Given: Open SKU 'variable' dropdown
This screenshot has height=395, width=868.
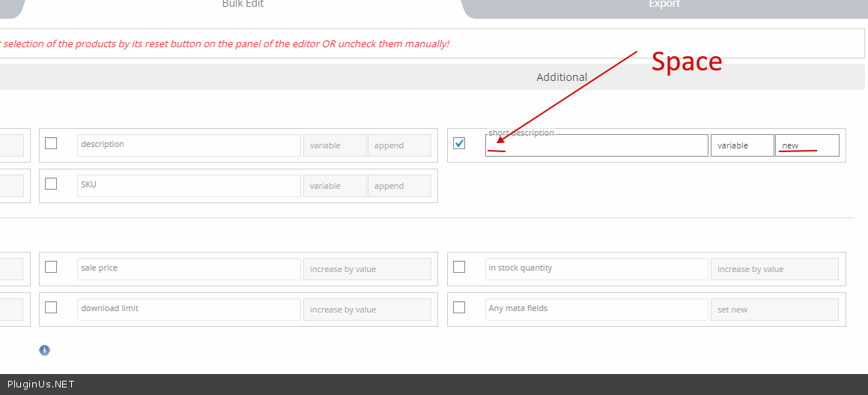Looking at the screenshot, I should pyautogui.click(x=334, y=186).
